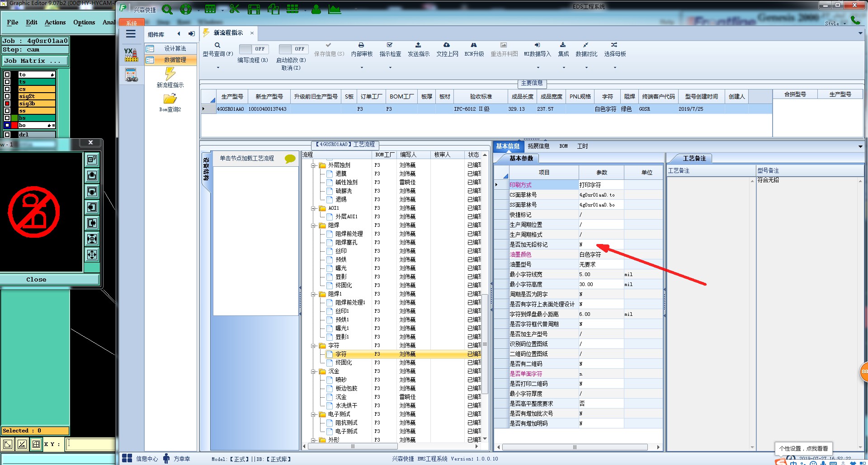
Task: Open dropdown arrow under 选择母板
Action: [615, 68]
